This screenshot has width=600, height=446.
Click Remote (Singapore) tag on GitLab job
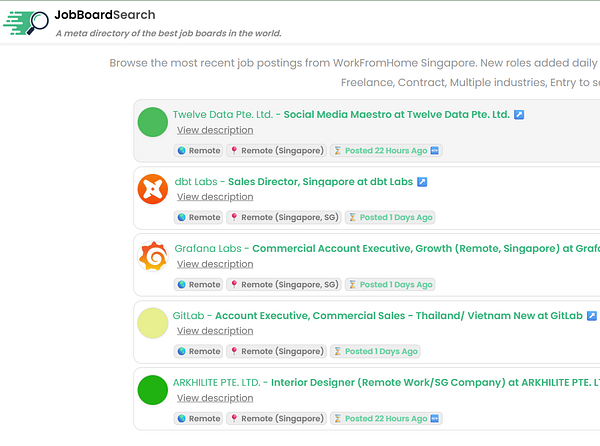pyautogui.click(x=276, y=351)
